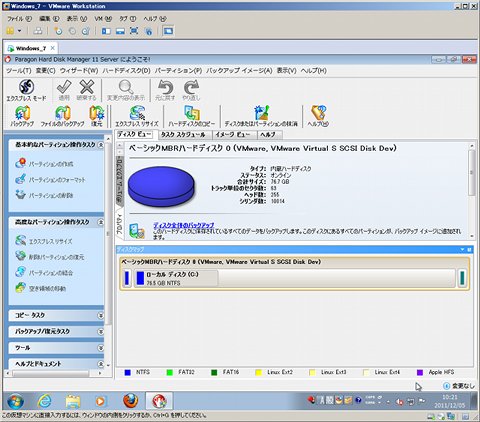
Task: Click パーティションのフォーマット in the sidebar
Action: pos(57,180)
